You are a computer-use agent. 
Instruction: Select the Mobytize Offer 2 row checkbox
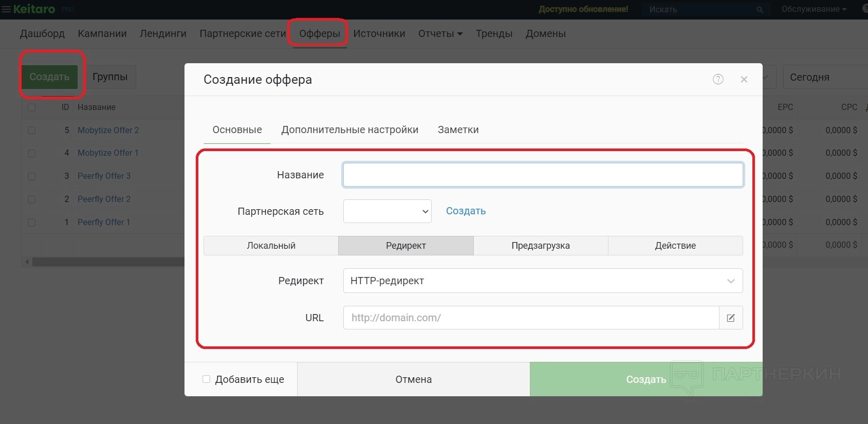[32, 131]
